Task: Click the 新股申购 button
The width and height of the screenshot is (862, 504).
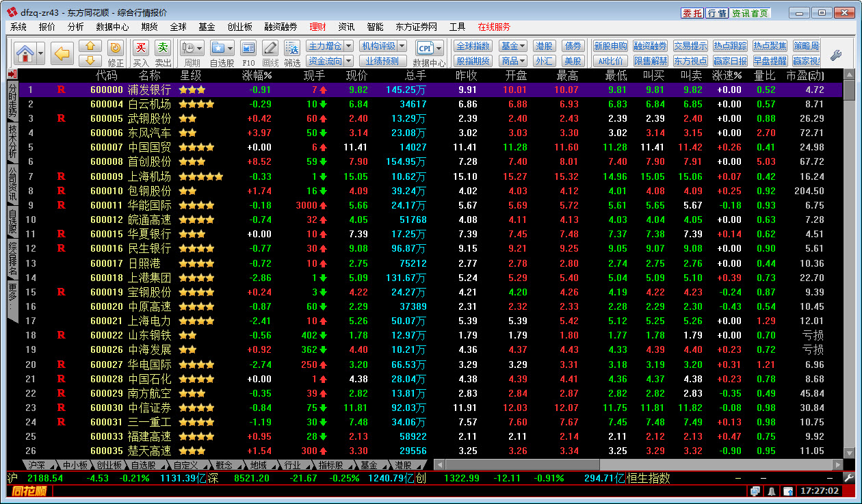Action: pos(610,46)
